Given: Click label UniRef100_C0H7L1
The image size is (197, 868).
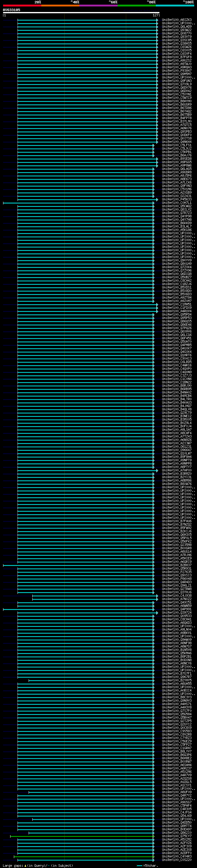Looking at the screenshot, I should 176,203.
